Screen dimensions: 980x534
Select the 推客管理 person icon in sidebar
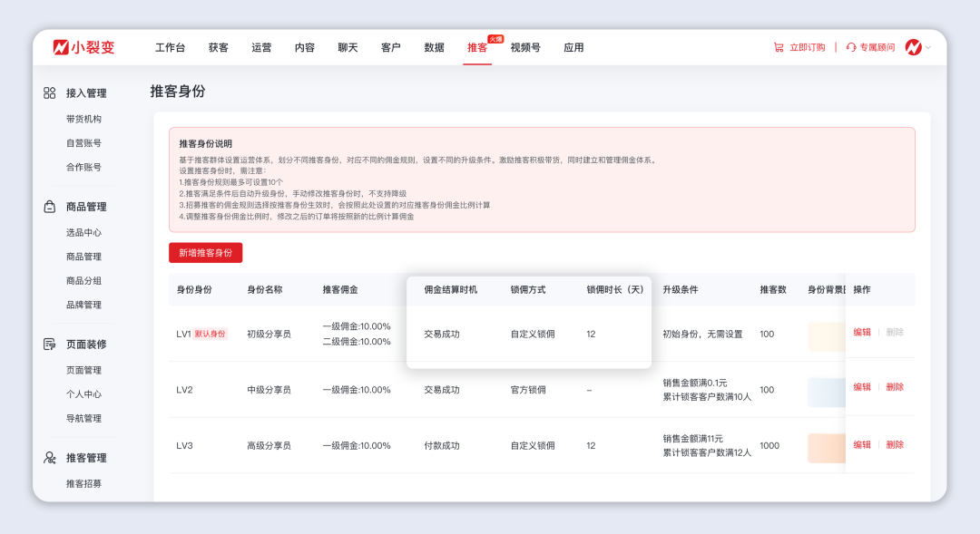pos(48,458)
